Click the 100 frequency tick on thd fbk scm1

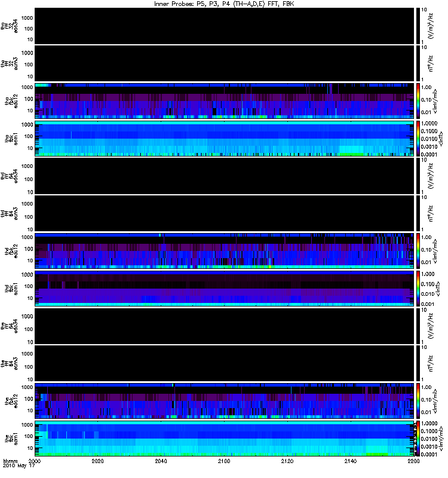28,287
